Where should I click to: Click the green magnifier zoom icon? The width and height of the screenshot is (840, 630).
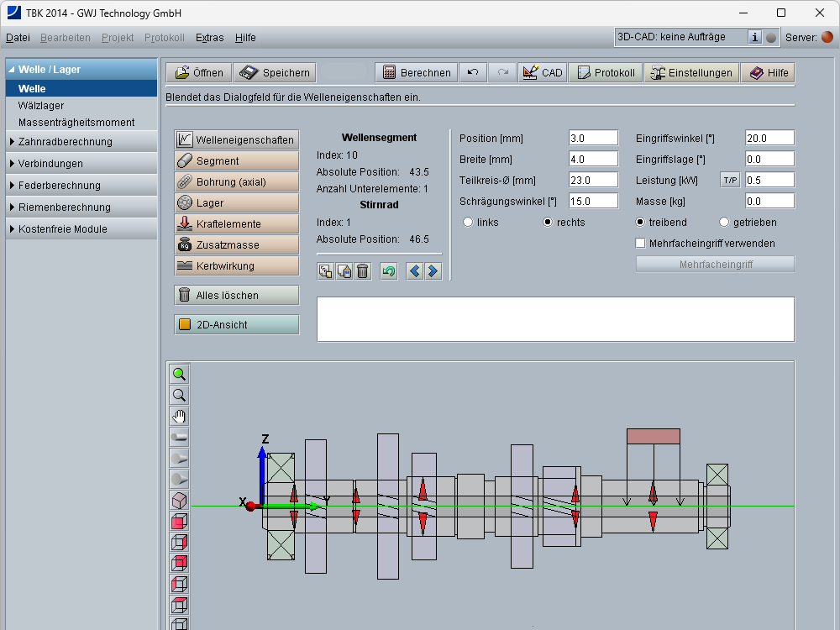point(179,375)
